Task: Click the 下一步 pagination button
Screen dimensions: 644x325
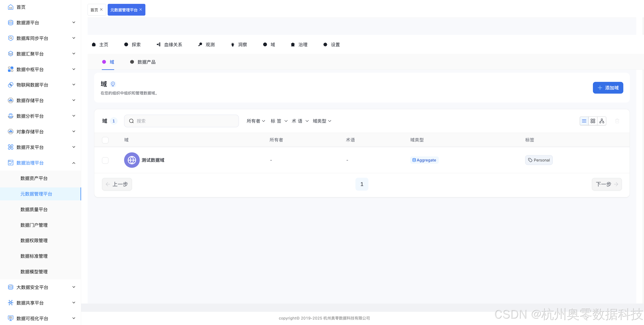Action: pyautogui.click(x=606, y=184)
